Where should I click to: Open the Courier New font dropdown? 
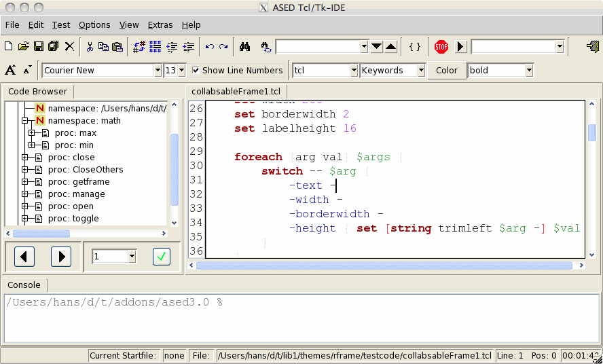pyautogui.click(x=158, y=71)
